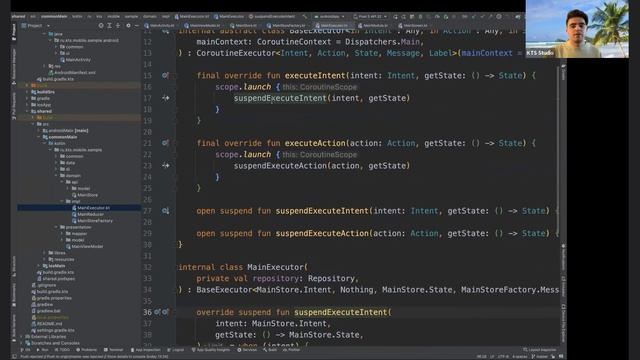Switch to MainModule.kt editor tab

[374, 25]
